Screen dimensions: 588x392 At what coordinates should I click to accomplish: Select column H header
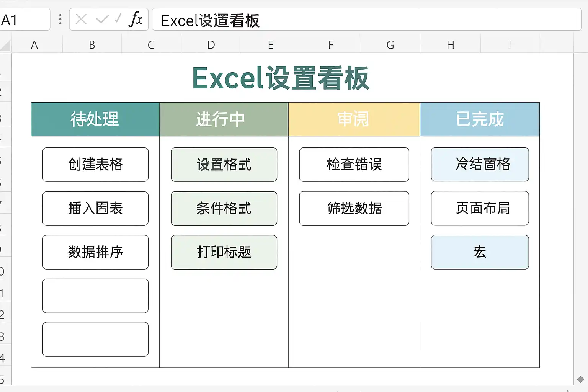point(450,45)
